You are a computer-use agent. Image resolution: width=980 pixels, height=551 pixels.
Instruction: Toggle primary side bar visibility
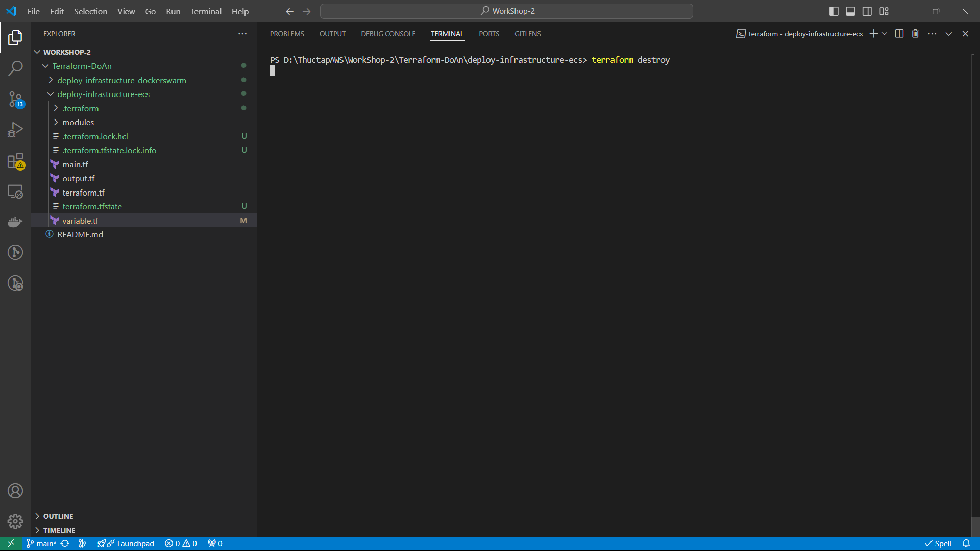834,11
